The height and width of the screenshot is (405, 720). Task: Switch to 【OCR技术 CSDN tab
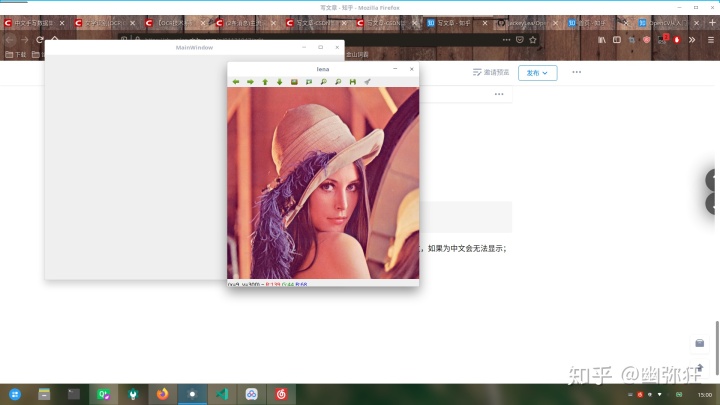(174, 22)
